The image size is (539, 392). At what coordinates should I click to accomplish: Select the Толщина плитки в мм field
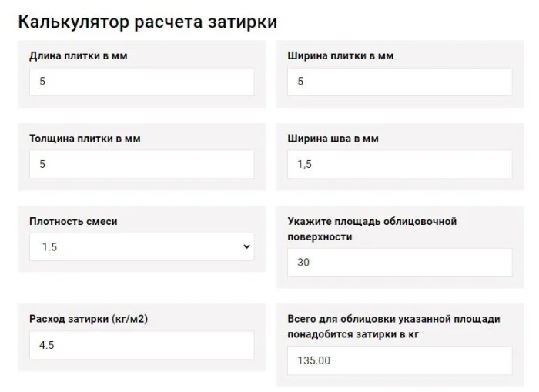pos(142,164)
